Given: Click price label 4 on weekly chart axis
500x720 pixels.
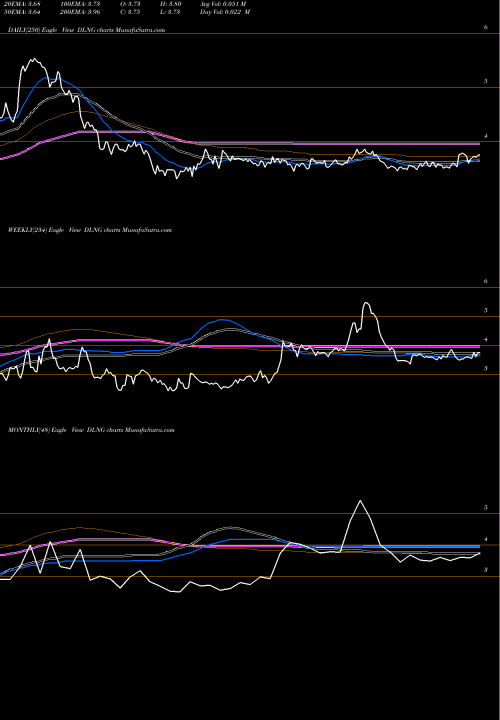Looking at the screenshot, I should [x=485, y=340].
